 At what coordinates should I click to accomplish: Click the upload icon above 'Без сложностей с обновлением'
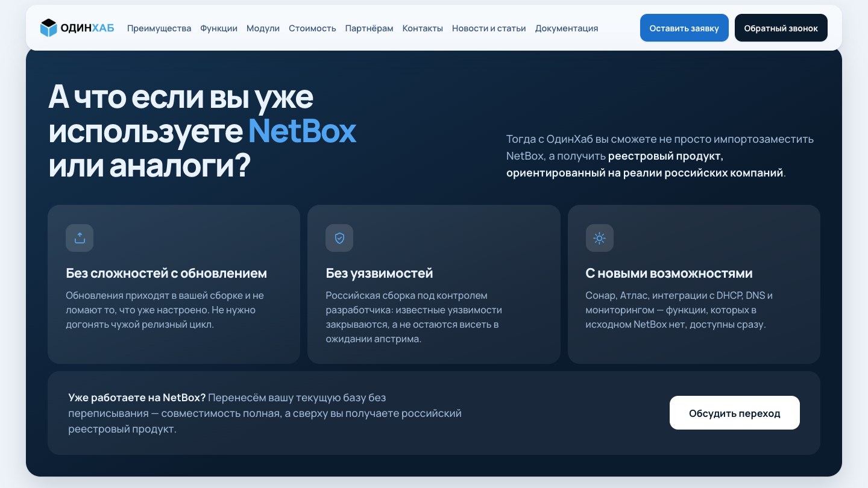tap(80, 238)
